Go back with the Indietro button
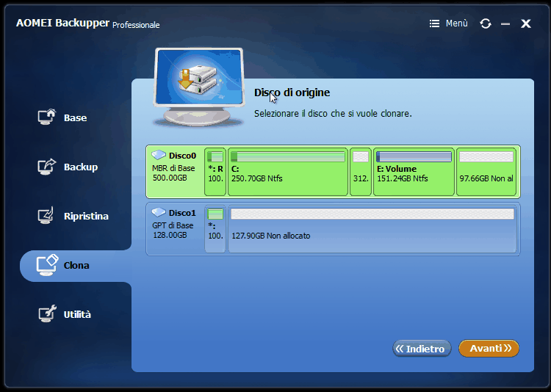This screenshot has height=392, width=551. click(422, 349)
